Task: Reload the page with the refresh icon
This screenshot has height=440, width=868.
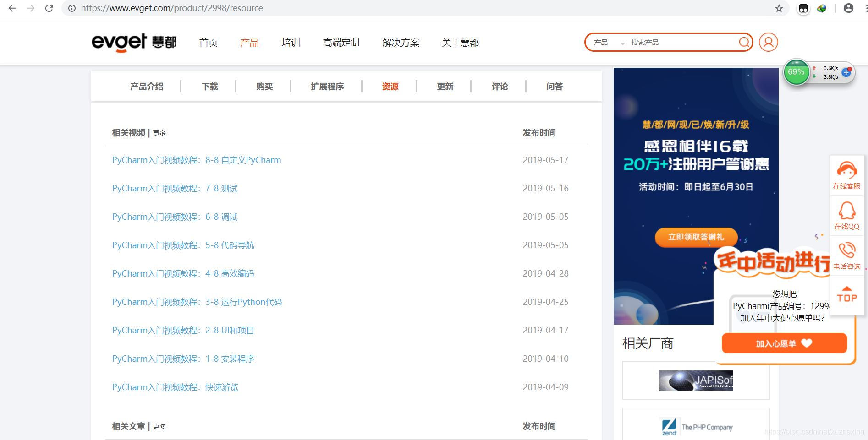Action: point(49,8)
